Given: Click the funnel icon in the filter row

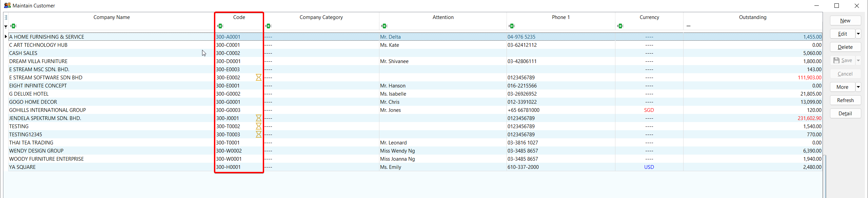Looking at the screenshot, I should [x=6, y=26].
